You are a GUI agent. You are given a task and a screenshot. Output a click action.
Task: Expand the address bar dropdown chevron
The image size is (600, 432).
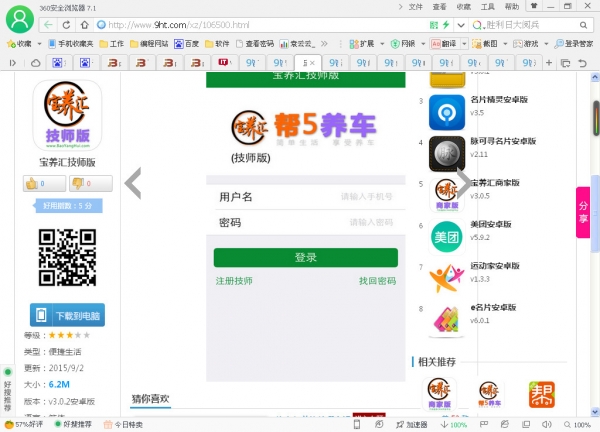pyautogui.click(x=461, y=25)
